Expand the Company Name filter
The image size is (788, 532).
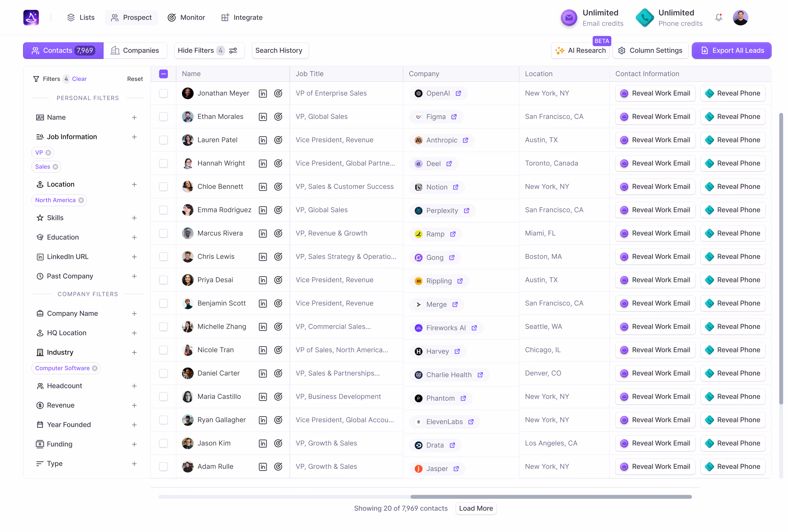(x=134, y=314)
